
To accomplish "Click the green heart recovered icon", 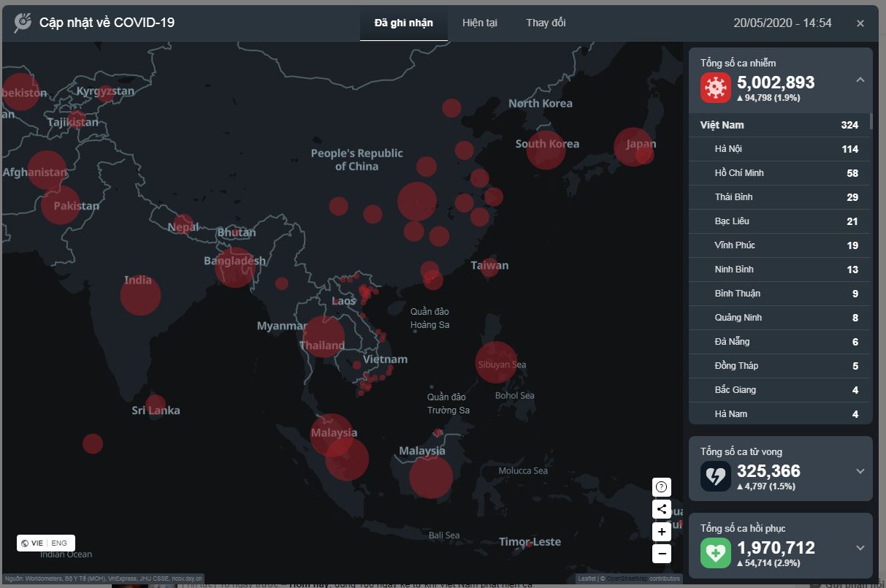I will click(715, 553).
